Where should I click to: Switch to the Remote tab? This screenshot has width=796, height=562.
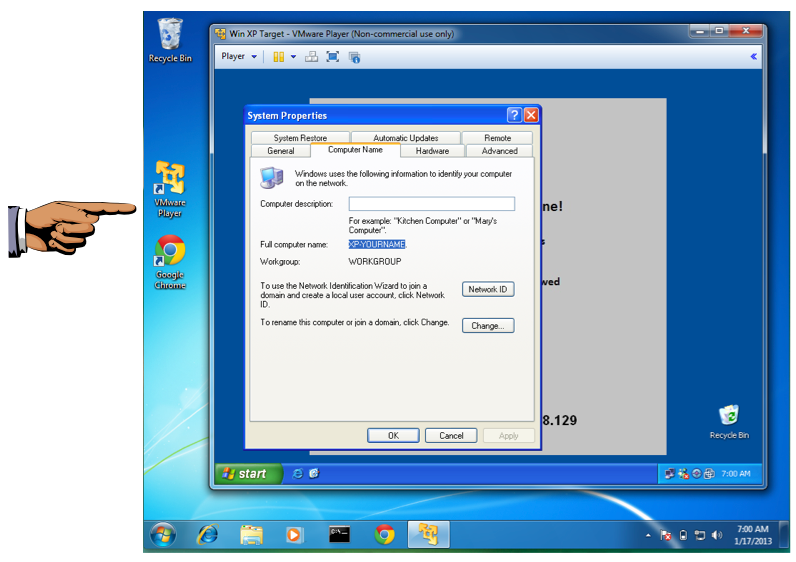[497, 138]
